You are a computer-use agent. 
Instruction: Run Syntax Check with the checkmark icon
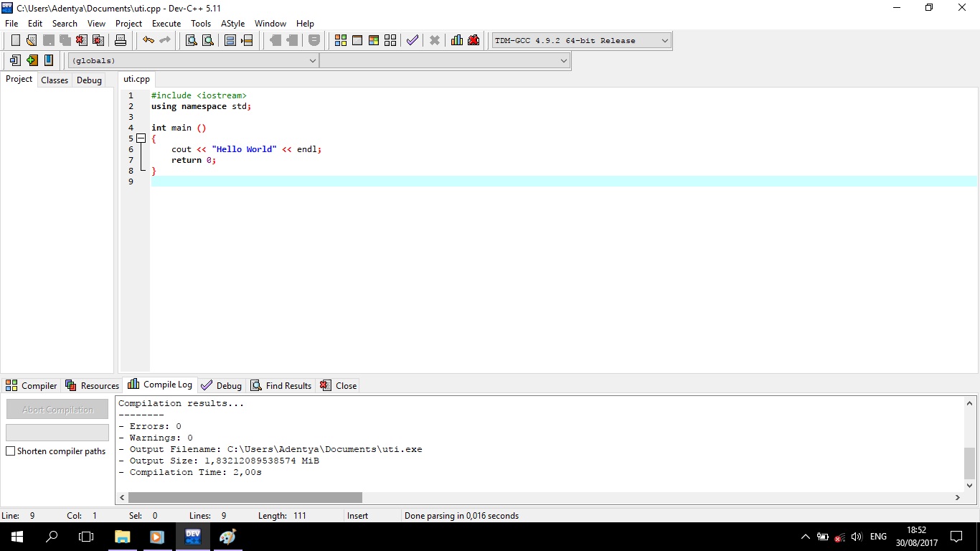(413, 40)
